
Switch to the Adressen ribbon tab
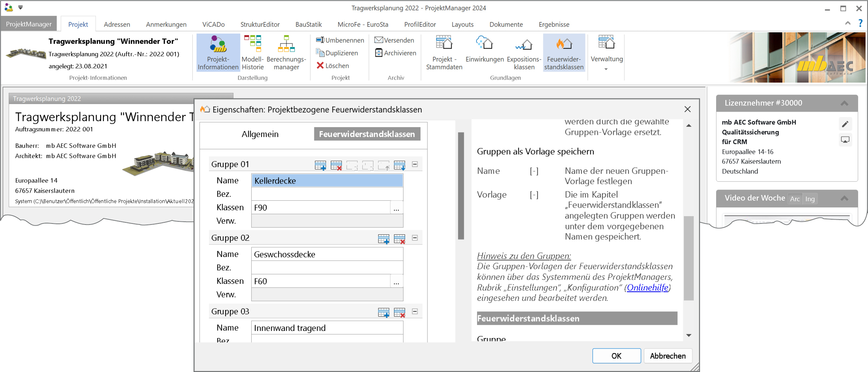coord(117,24)
